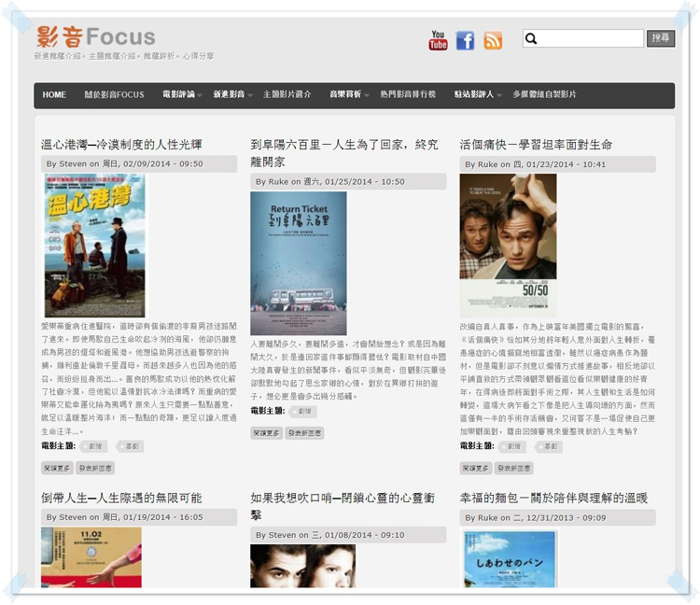700x605 pixels.
Task: Expand the 新進影音 dropdown arrow
Action: coord(250,95)
